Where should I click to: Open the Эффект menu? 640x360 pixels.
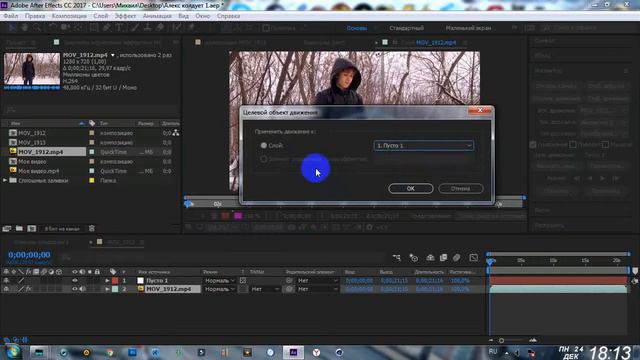coord(125,16)
